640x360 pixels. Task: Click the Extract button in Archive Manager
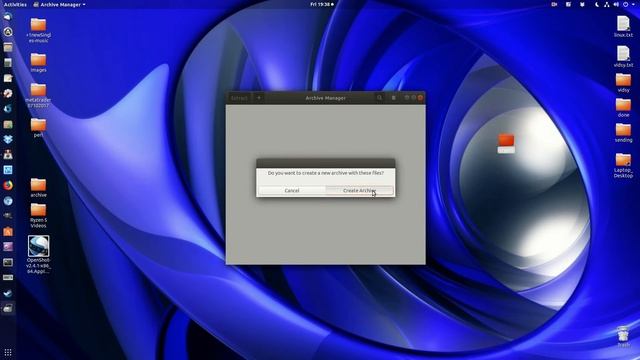pos(239,98)
